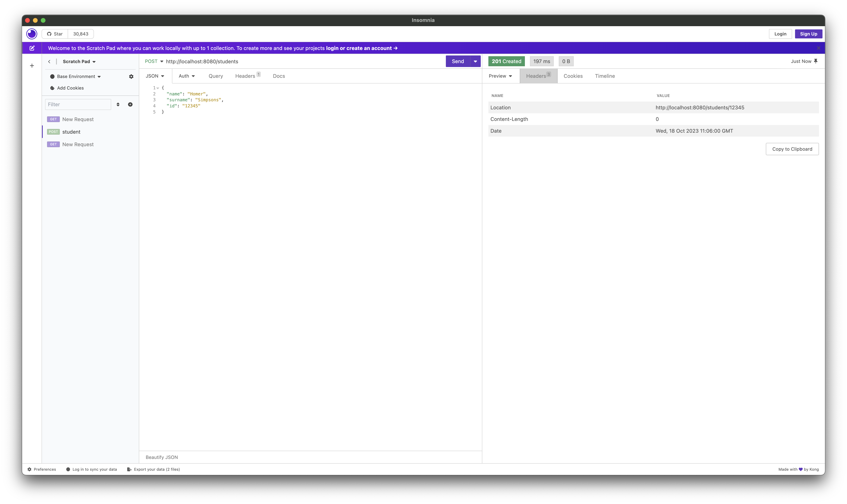Click the Content-Length header row
This screenshot has width=847, height=504.
click(x=653, y=119)
